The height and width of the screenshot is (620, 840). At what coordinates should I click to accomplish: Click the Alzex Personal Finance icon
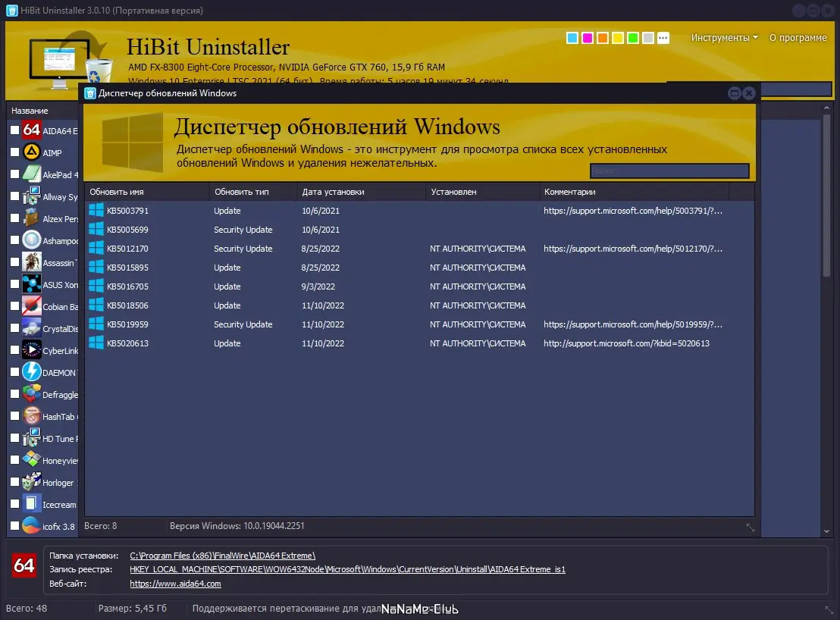coord(32,218)
